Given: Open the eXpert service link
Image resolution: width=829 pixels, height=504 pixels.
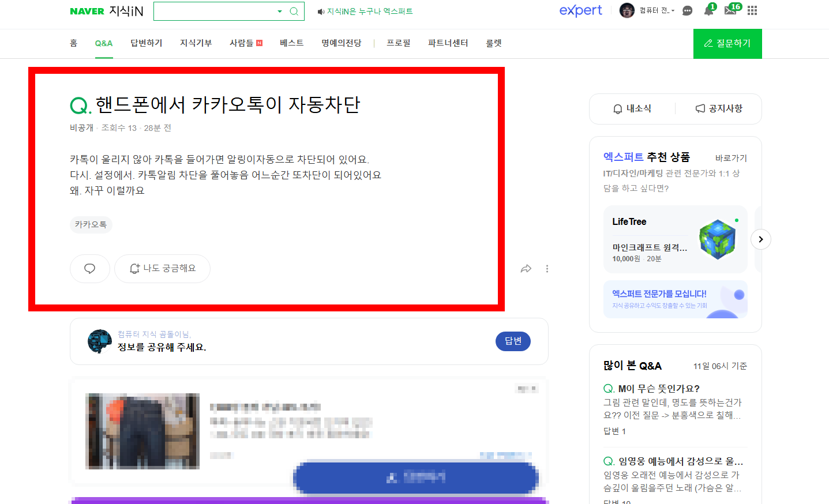Looking at the screenshot, I should coord(580,10).
